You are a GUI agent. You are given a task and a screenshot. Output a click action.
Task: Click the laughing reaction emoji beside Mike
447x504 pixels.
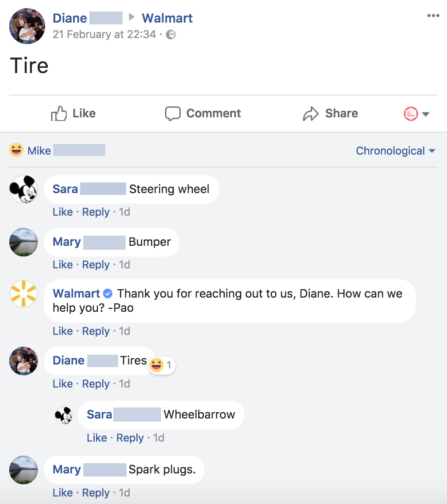point(16,151)
